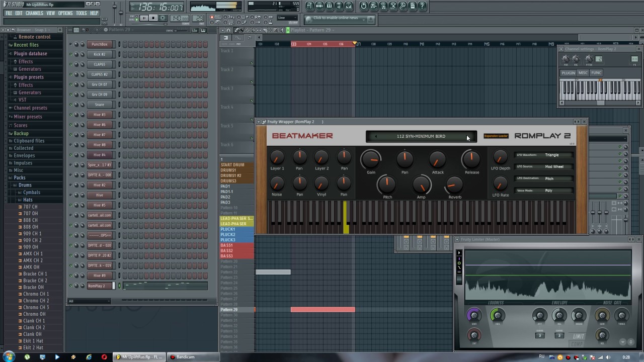This screenshot has width=644, height=362.
Task: Toggle mute LED for PunchBox channel
Action: pyautogui.click(x=70, y=44)
